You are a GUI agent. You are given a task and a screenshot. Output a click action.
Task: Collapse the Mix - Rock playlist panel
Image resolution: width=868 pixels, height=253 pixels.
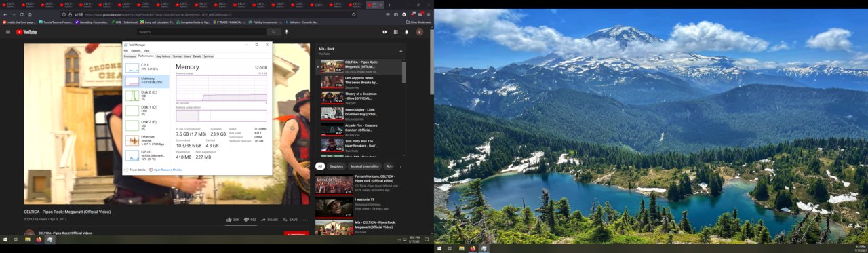click(401, 51)
